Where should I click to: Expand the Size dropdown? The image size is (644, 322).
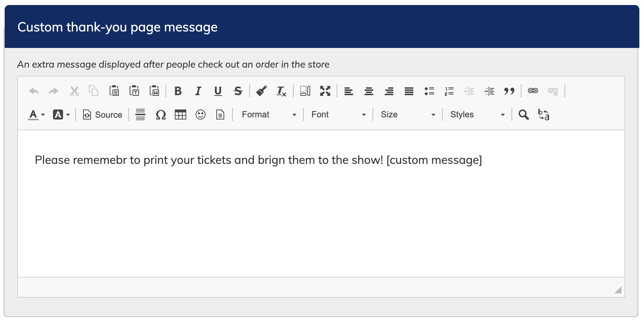point(408,115)
